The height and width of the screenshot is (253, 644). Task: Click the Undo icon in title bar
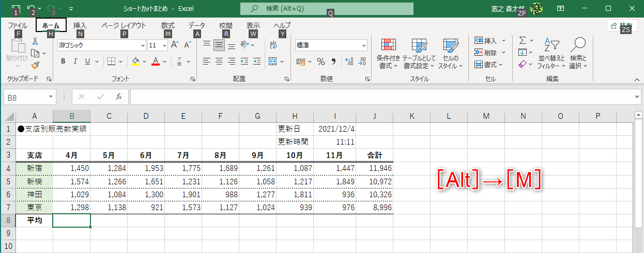[30, 8]
